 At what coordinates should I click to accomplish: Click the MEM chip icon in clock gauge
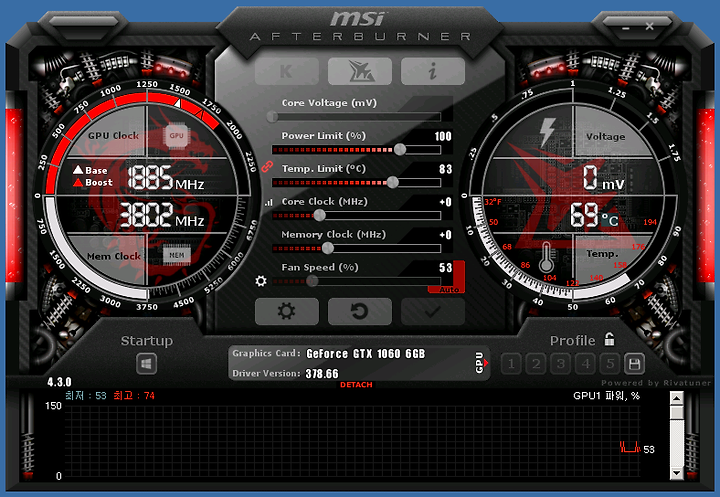(177, 255)
